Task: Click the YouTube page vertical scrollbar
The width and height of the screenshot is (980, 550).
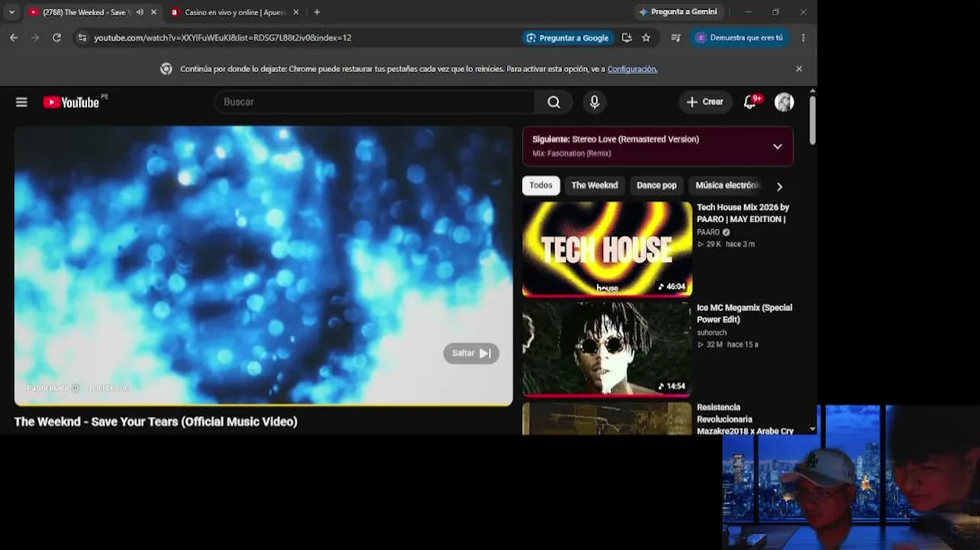Action: (812, 118)
